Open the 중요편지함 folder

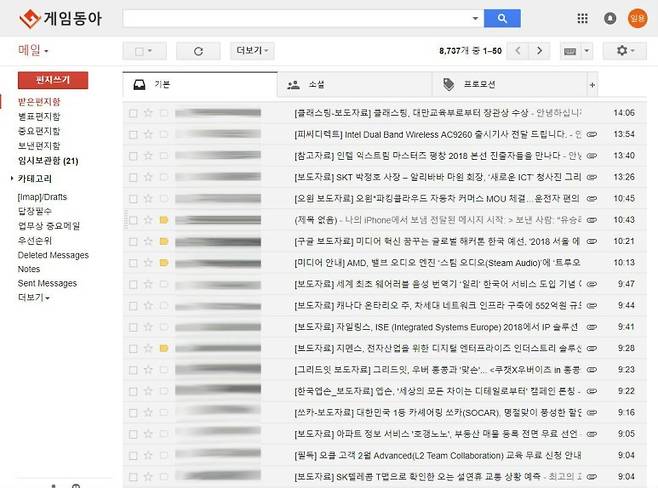(x=39, y=131)
